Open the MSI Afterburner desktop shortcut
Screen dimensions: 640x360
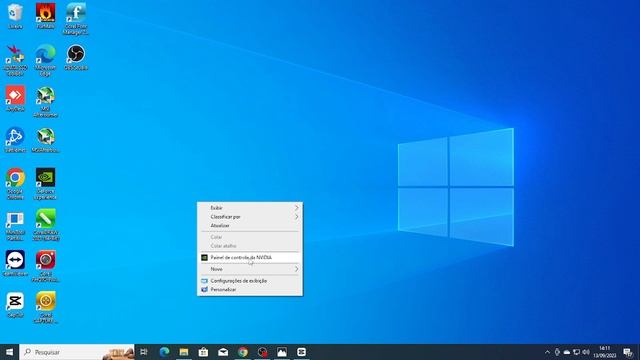coord(45,102)
